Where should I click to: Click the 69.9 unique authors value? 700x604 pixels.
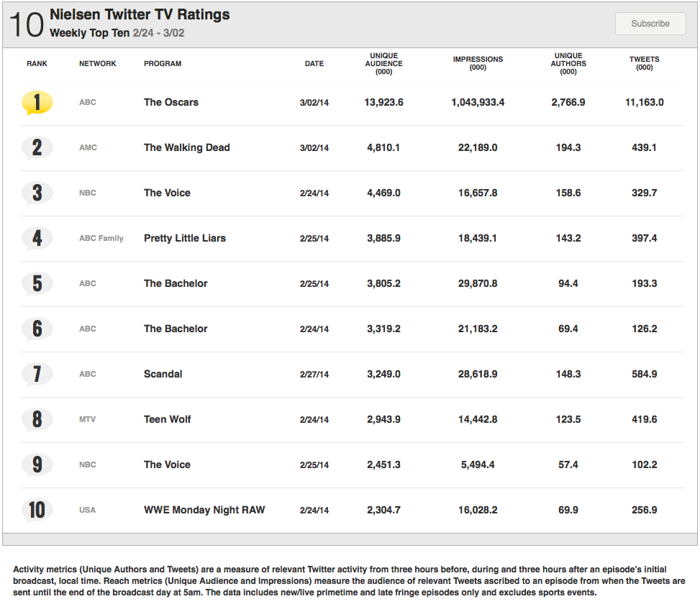(568, 510)
